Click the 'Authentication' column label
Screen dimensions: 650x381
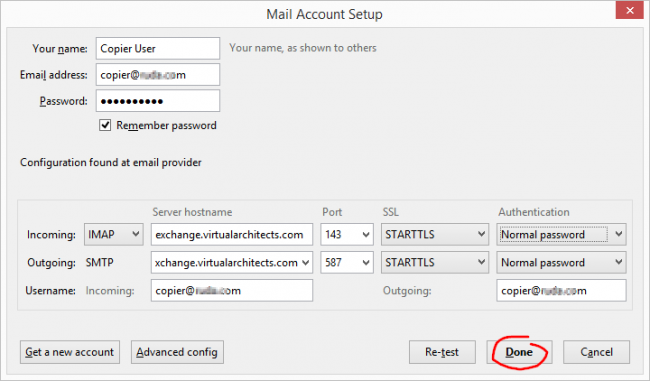coord(534,212)
